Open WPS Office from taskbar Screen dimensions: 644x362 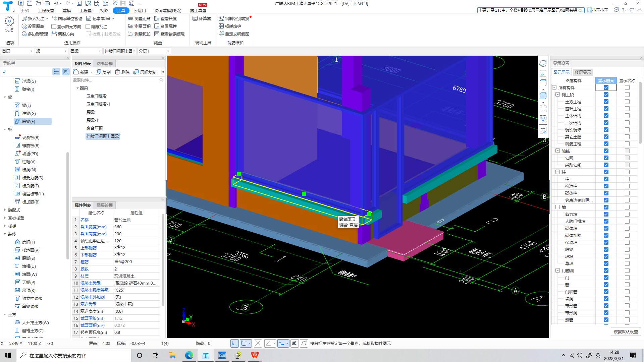[255, 355]
